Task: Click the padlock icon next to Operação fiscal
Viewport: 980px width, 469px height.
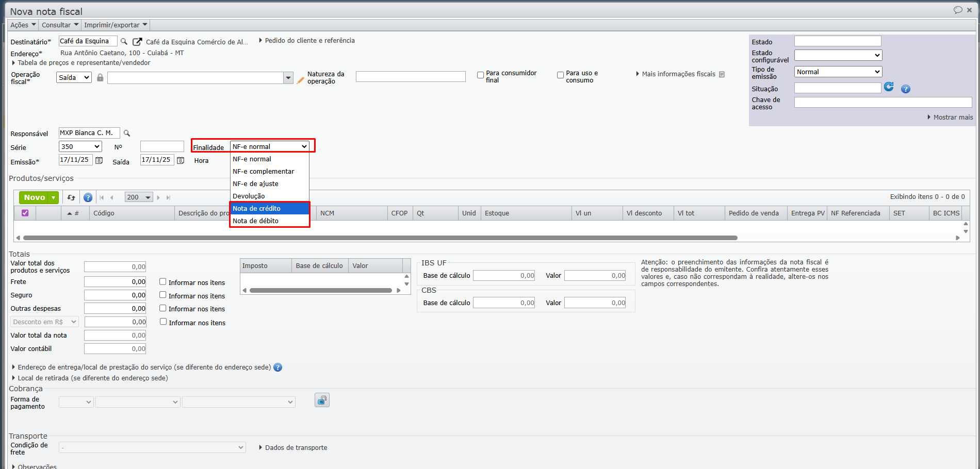Action: 100,77
